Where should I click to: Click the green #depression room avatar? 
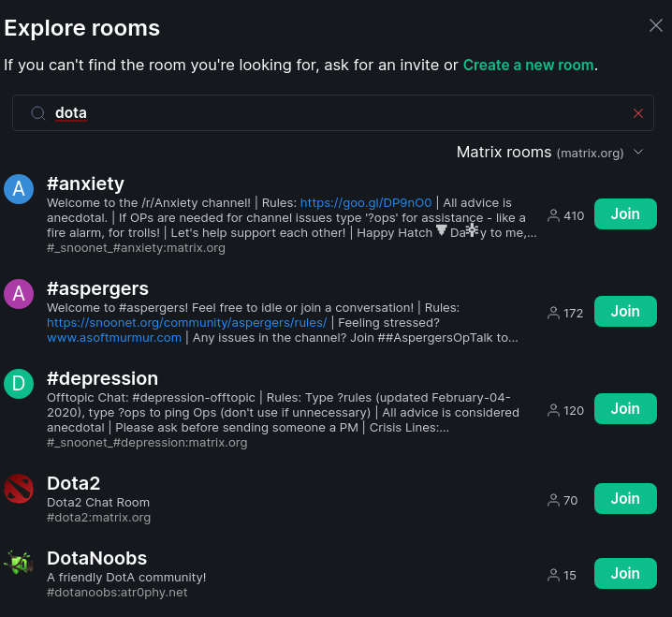click(19, 384)
